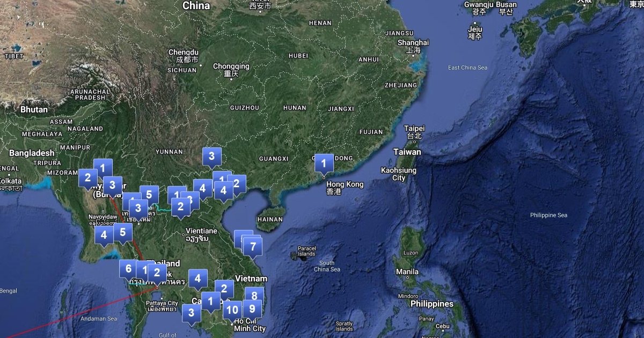Select marker 7 on central Vietnam coast

(253, 246)
